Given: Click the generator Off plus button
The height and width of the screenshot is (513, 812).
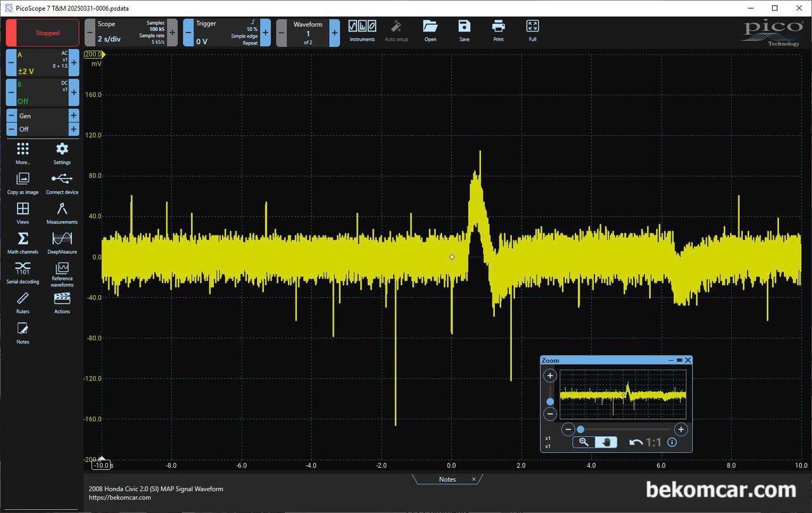Looking at the screenshot, I should (74, 129).
